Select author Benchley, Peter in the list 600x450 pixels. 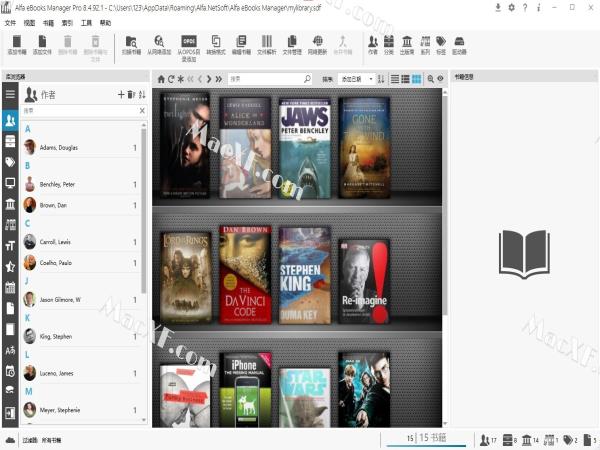pyautogui.click(x=81, y=184)
